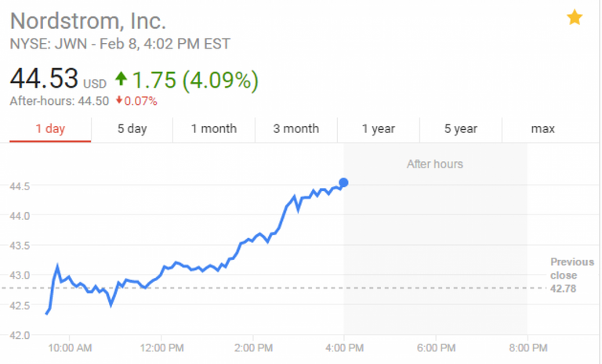Image resolution: width=602 pixels, height=364 pixels.
Task: Click the red after-hours down arrow
Action: [x=118, y=101]
